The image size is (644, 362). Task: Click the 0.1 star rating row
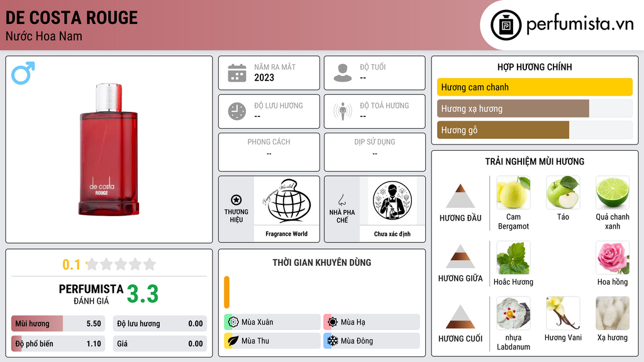(x=109, y=265)
